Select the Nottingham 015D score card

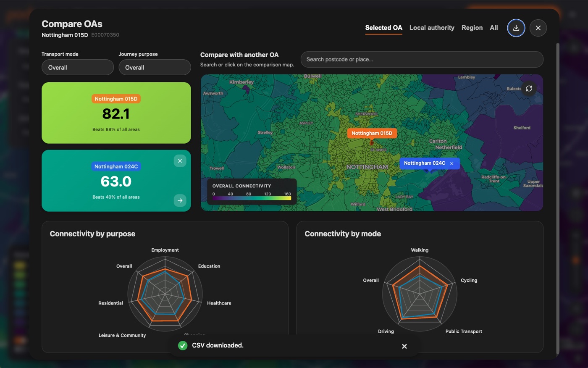[x=116, y=113]
